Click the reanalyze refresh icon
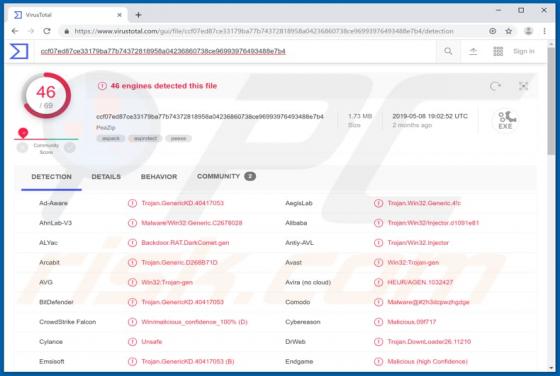 click(495, 86)
